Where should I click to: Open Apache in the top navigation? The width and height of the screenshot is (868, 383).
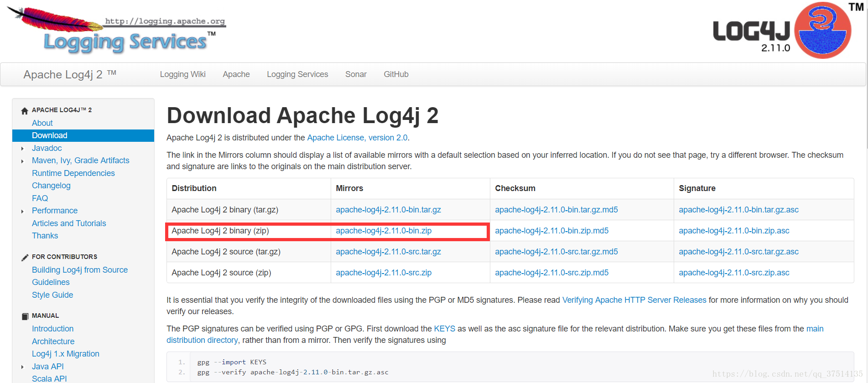coord(236,74)
